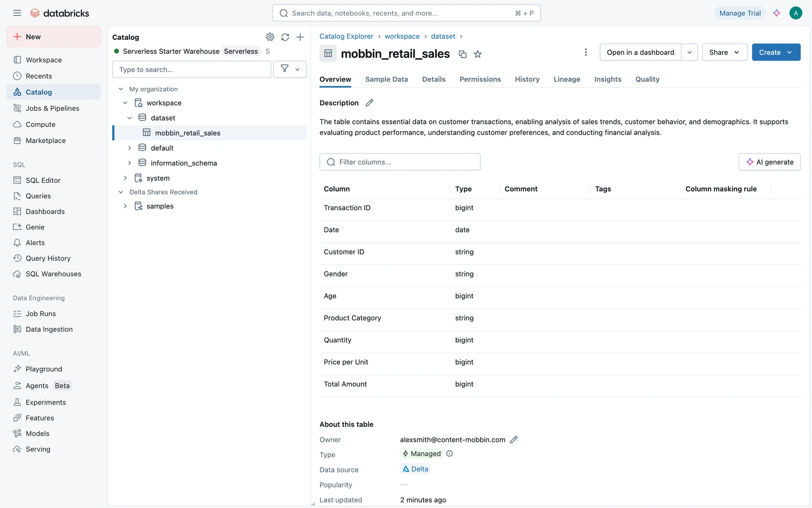This screenshot has height=508, width=812.
Task: Open the kebab menu beside the table title
Action: coord(586,52)
